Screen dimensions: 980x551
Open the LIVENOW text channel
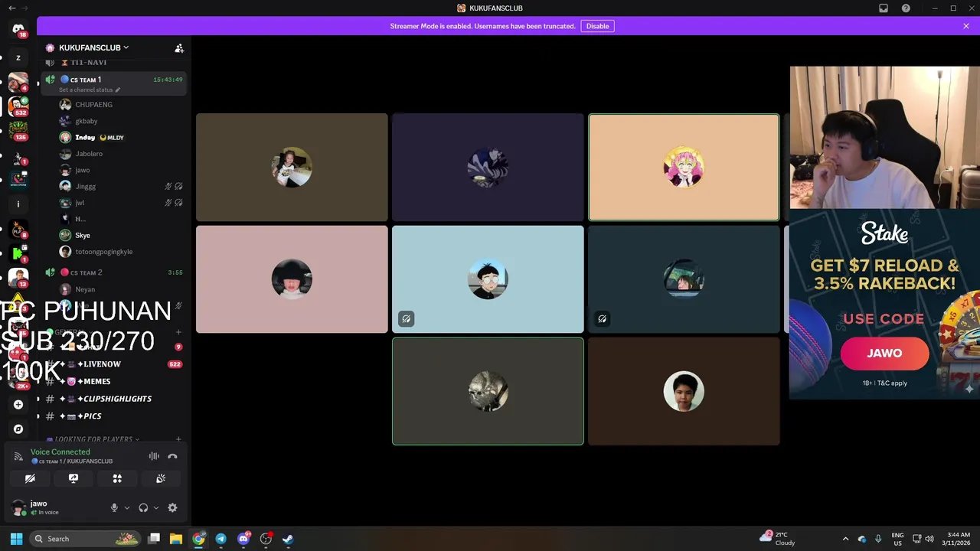click(114, 364)
